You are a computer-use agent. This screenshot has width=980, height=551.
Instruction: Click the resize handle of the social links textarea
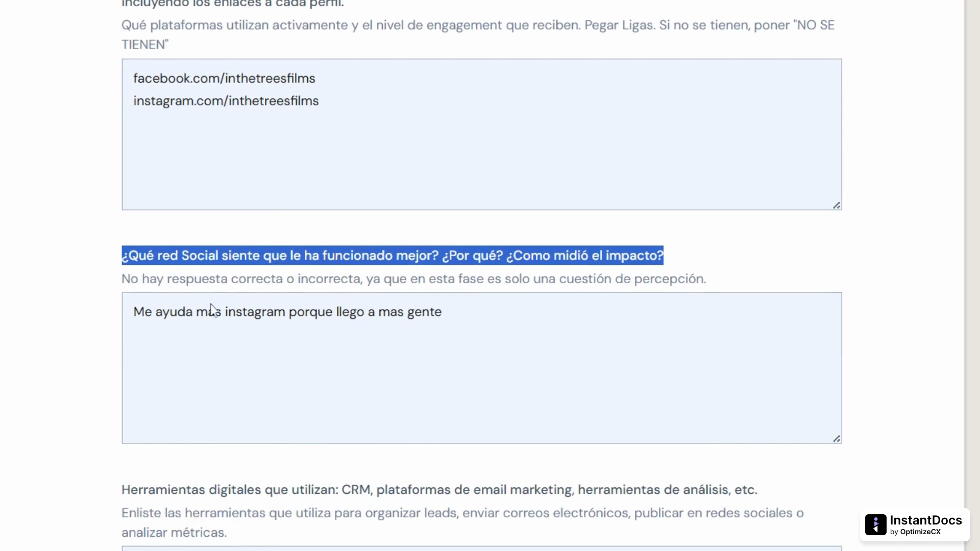tap(837, 205)
